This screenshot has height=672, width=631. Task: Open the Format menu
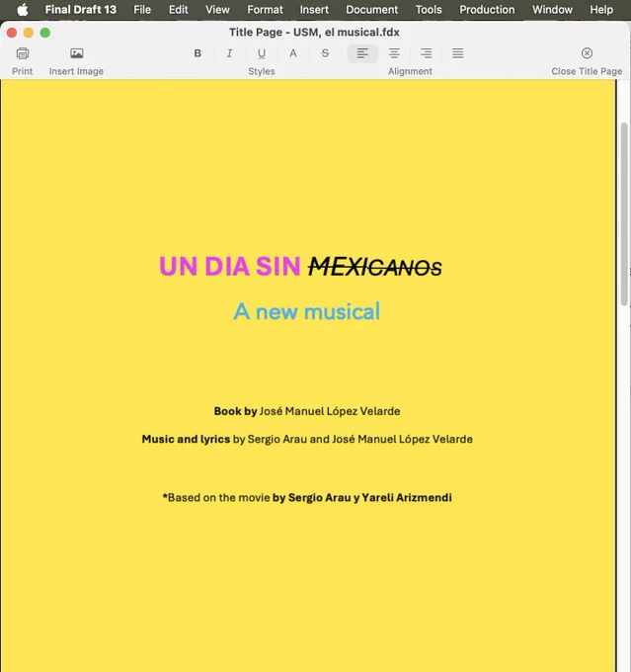click(266, 10)
